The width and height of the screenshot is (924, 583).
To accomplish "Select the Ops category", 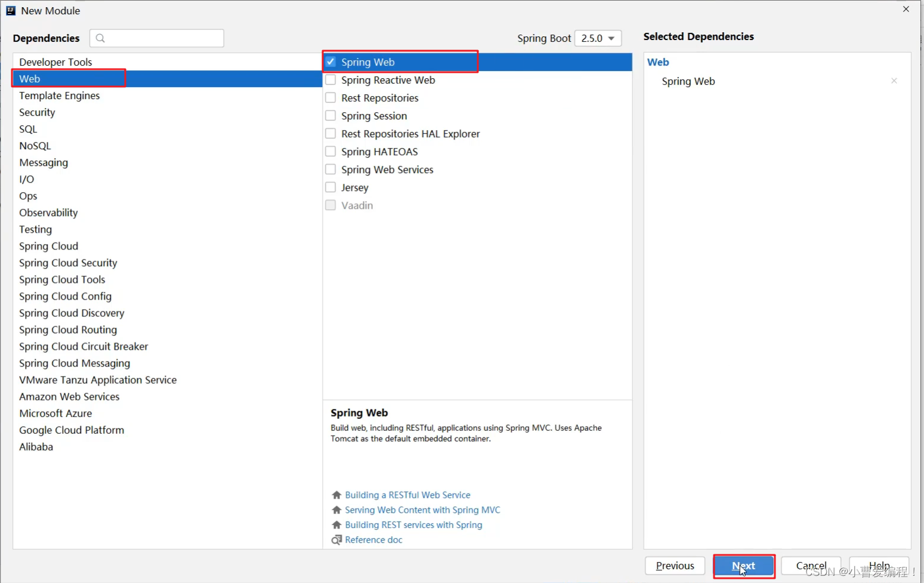I will point(168,196).
